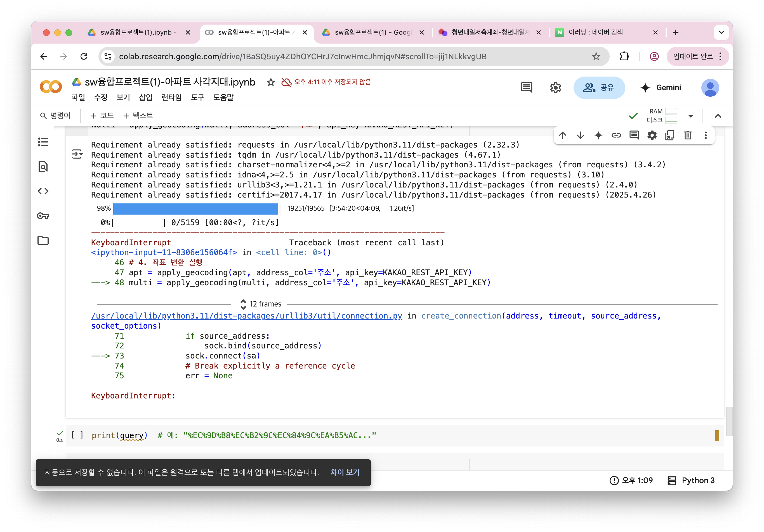Star the notebook title
The width and height of the screenshot is (764, 532).
pyautogui.click(x=270, y=82)
